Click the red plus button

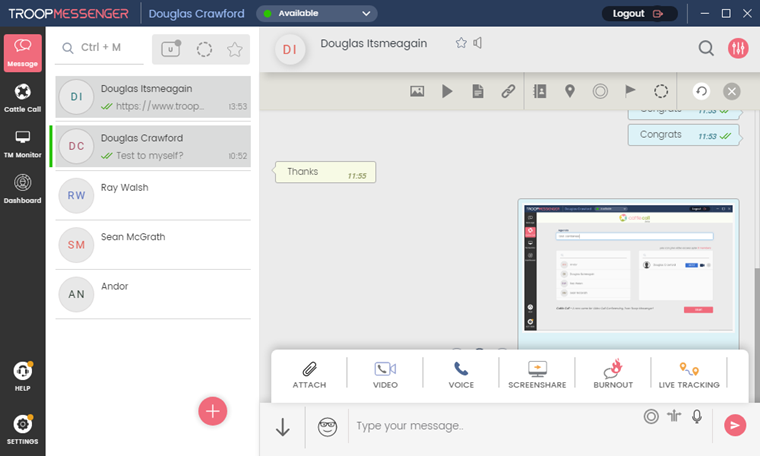click(x=212, y=411)
